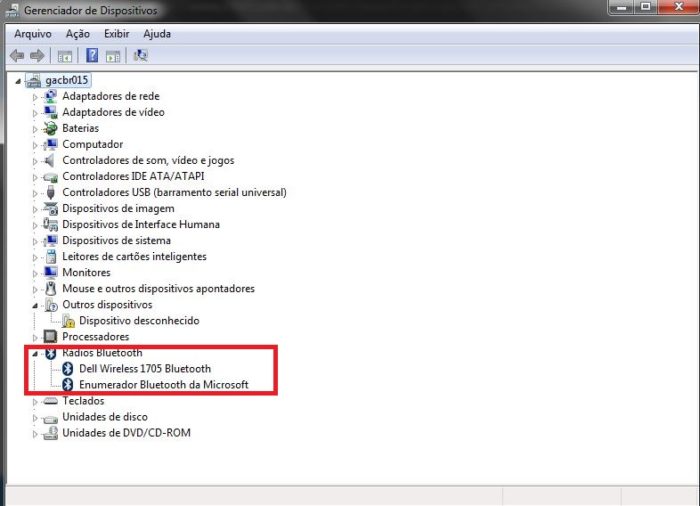
Task: Select Enumerador Bluetooth da Microsoft text
Action: (164, 385)
